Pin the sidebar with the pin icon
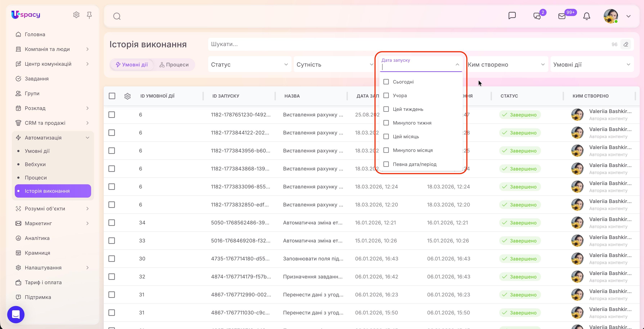Image resolution: width=644 pixels, height=329 pixels. pyautogui.click(x=89, y=15)
